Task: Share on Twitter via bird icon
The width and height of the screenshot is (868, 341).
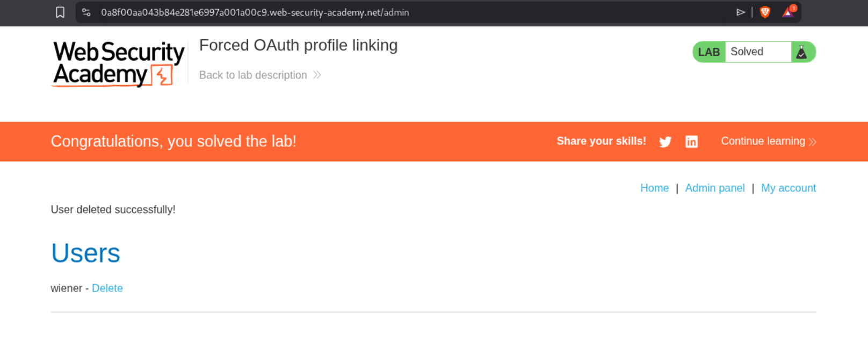Action: (x=665, y=141)
